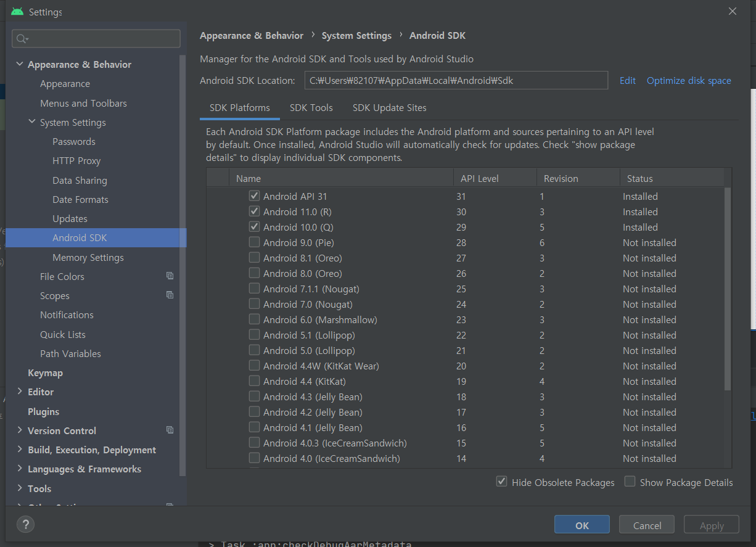Open Appearance settings page
The image size is (756, 547).
pyautogui.click(x=65, y=84)
